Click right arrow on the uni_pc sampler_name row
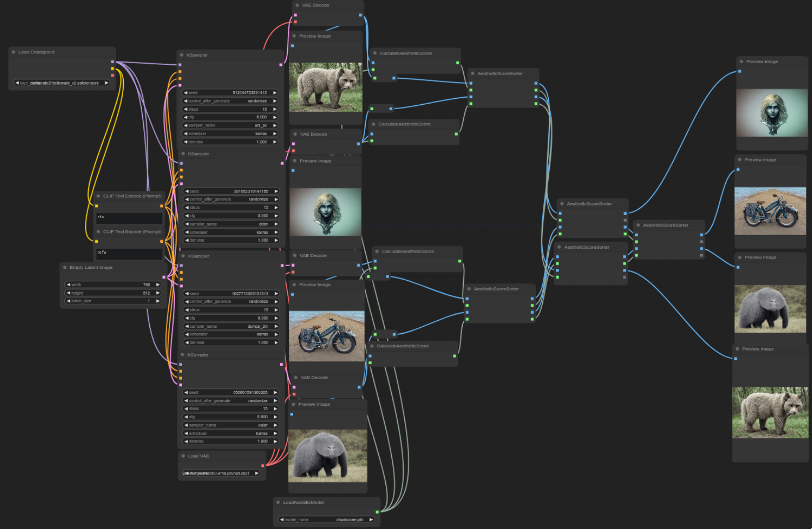Image resolution: width=812 pixels, height=529 pixels. (275, 125)
